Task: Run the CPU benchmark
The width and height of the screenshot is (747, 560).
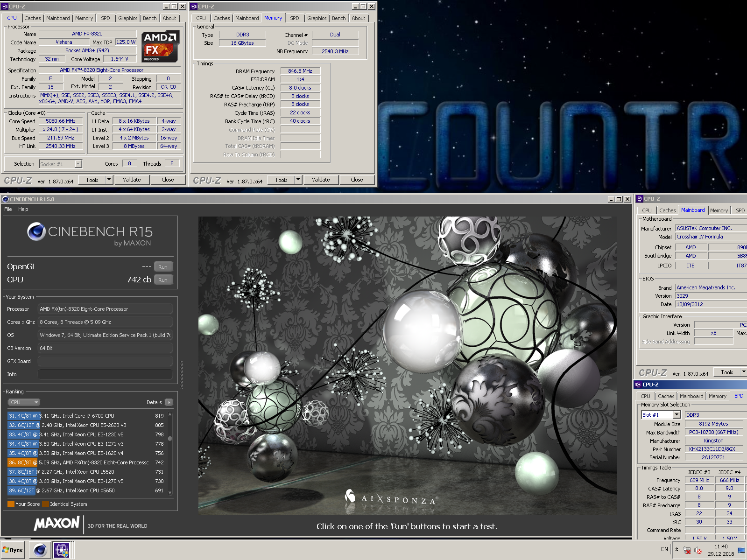Action: 163,280
